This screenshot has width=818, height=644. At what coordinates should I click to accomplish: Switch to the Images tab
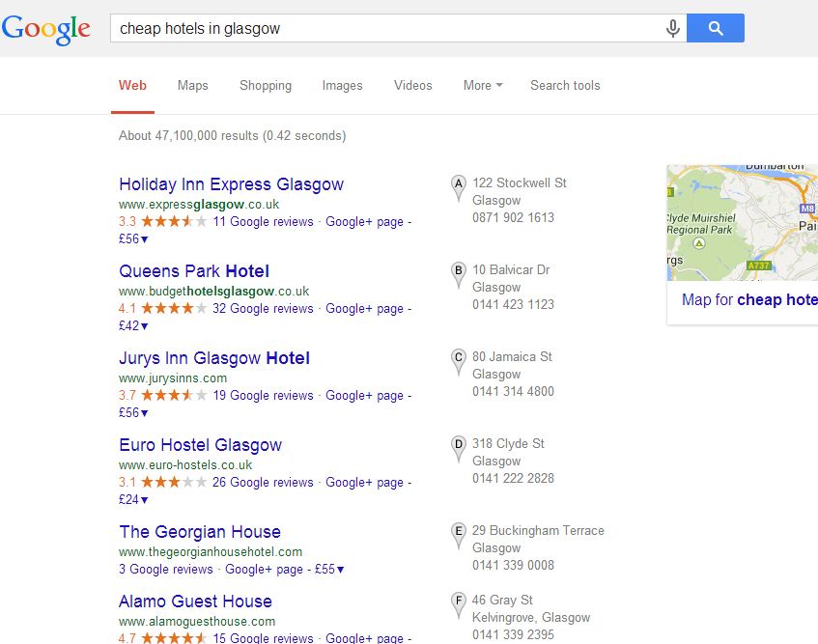[x=342, y=86]
